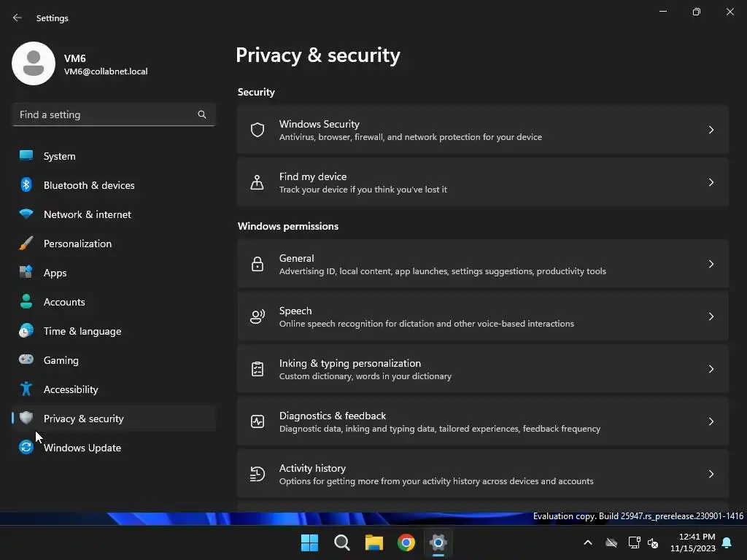This screenshot has height=560, width=747.
Task: Expand Speech settings with its chevron
Action: click(x=711, y=316)
